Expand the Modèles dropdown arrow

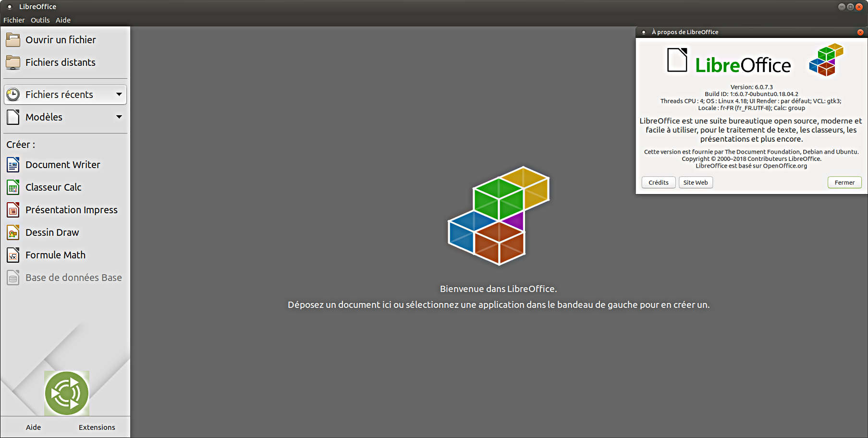coord(119,117)
